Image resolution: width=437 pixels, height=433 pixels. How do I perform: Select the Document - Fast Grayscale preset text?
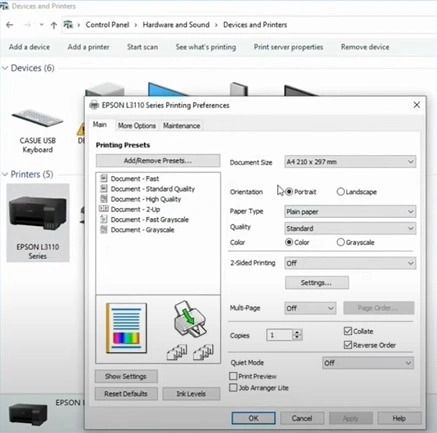[x=150, y=220]
